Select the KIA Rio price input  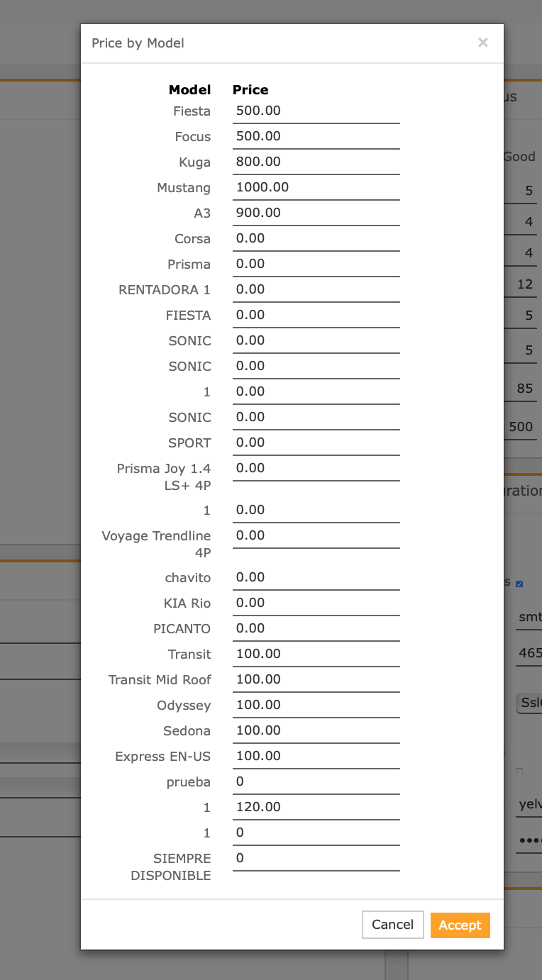[316, 603]
